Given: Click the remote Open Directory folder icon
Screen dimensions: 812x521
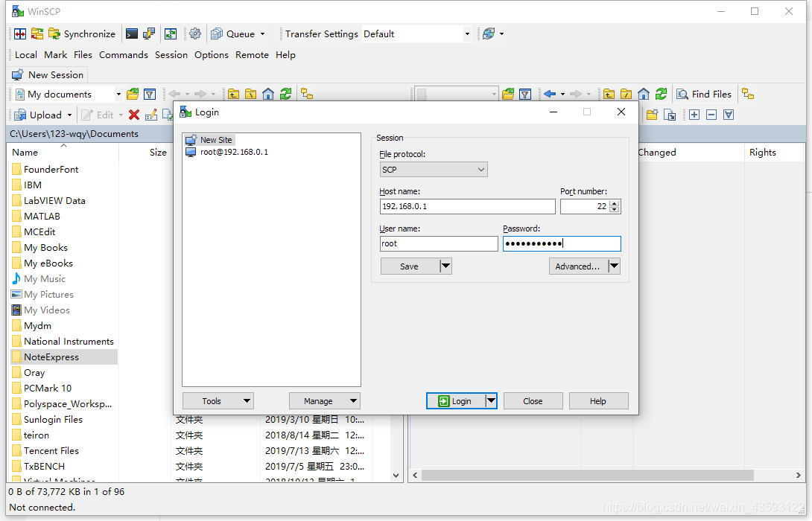Looking at the screenshot, I should [508, 95].
